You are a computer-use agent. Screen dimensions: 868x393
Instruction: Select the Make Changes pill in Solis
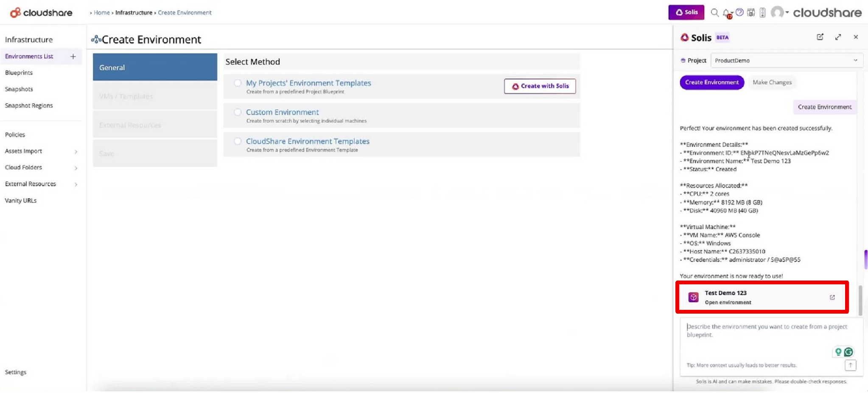pyautogui.click(x=772, y=82)
